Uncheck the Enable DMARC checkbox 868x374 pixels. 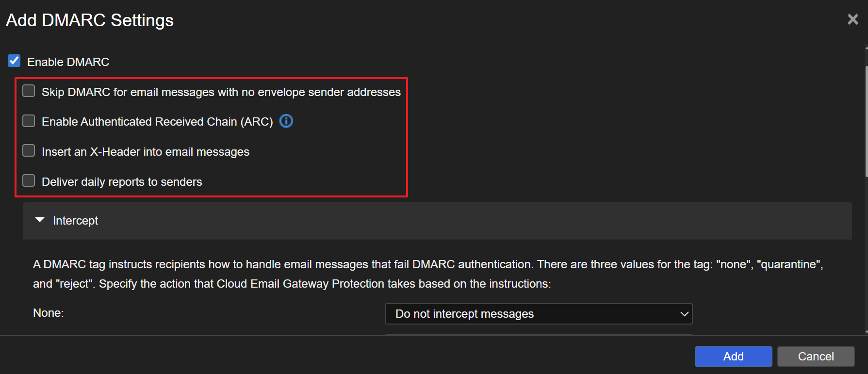(x=14, y=61)
